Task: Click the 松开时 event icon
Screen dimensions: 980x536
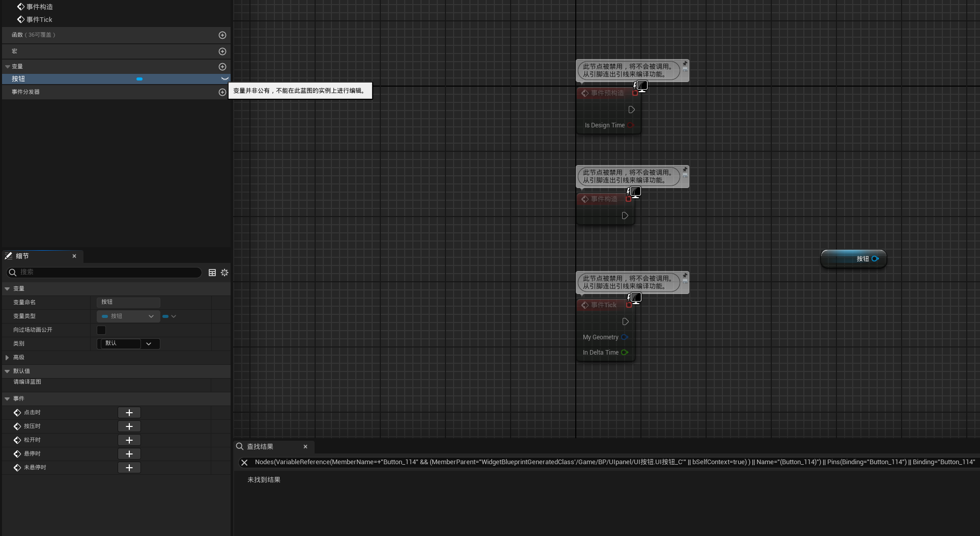Action: pos(17,440)
